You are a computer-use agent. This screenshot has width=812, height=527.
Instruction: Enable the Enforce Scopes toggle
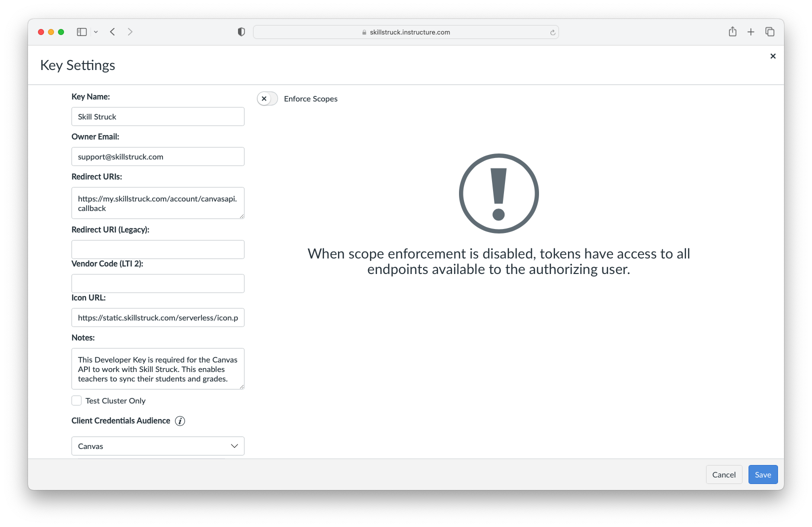(267, 98)
